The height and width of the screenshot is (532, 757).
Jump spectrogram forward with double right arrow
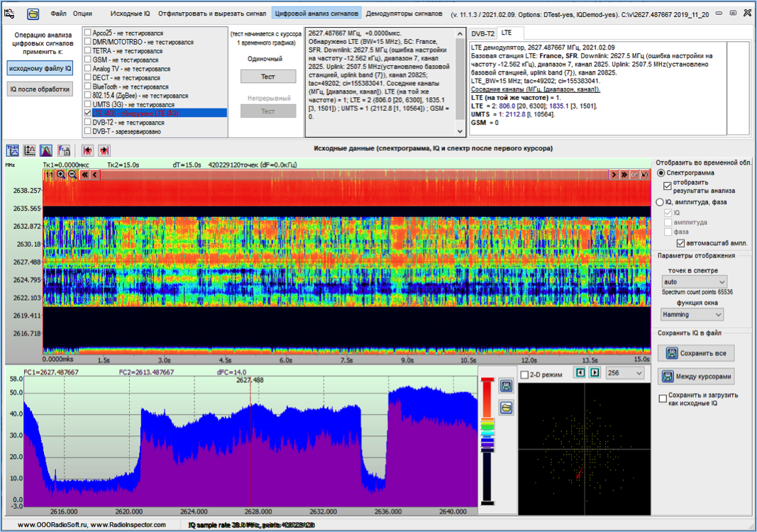tap(624, 174)
